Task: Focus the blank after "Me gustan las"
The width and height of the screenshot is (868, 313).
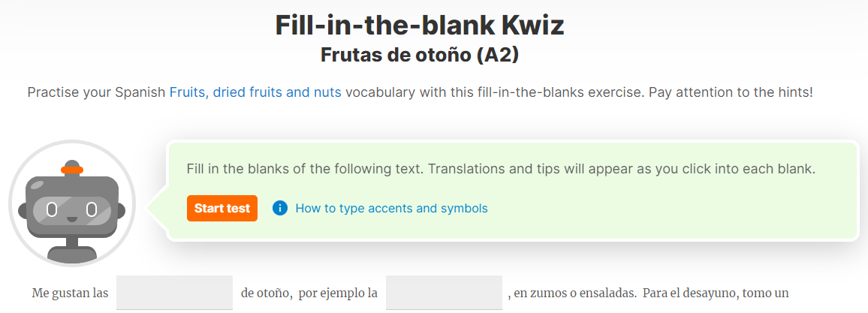Action: tap(174, 293)
